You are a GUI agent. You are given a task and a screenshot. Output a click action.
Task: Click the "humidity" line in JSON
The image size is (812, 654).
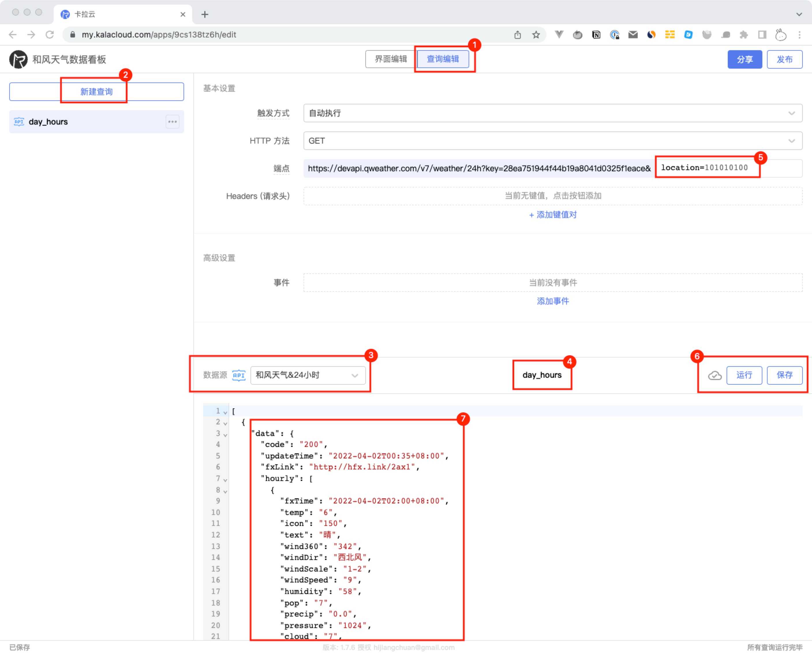[320, 591]
